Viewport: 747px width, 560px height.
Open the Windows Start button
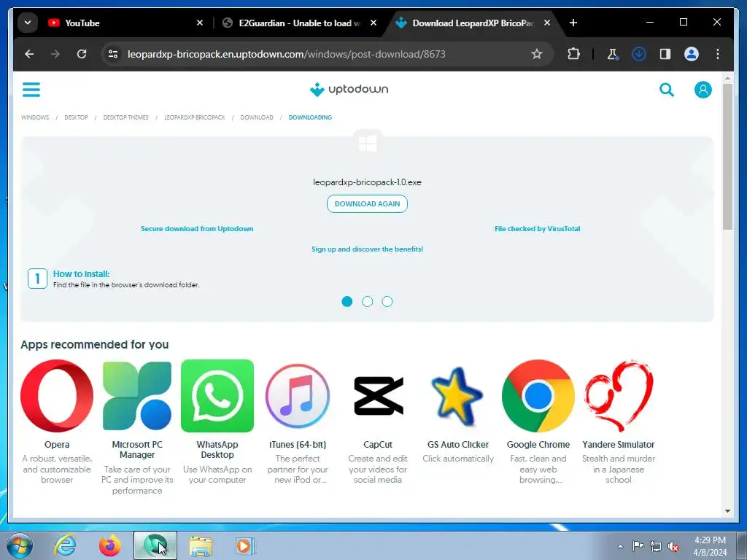(x=20, y=545)
